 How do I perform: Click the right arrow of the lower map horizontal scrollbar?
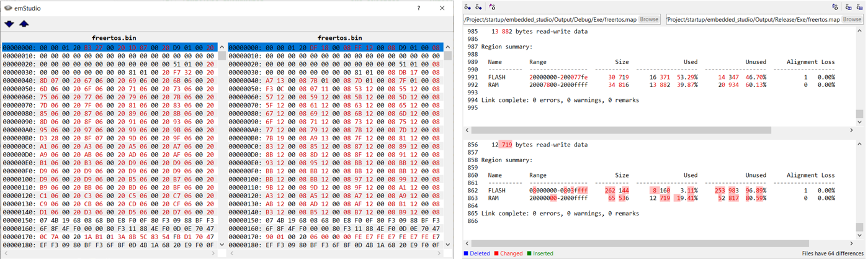coord(852,243)
